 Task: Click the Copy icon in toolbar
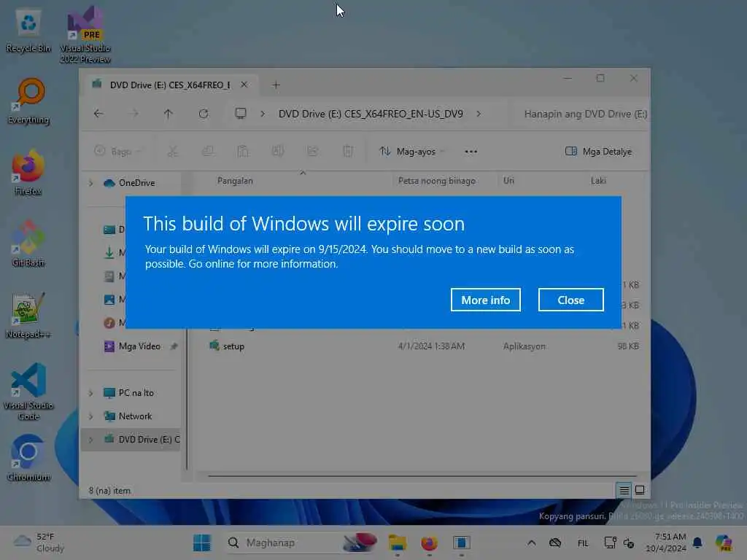point(208,152)
